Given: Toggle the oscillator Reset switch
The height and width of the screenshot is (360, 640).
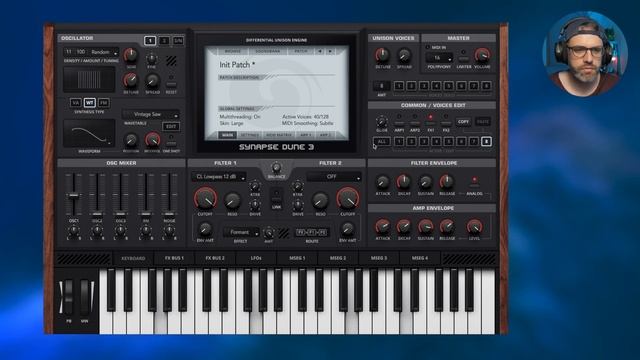Looking at the screenshot, I should click(171, 84).
